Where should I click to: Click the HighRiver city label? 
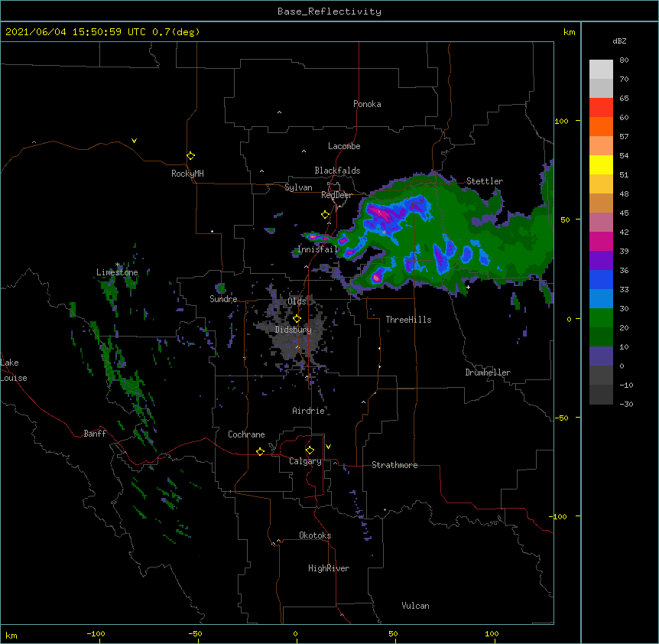tap(329, 568)
